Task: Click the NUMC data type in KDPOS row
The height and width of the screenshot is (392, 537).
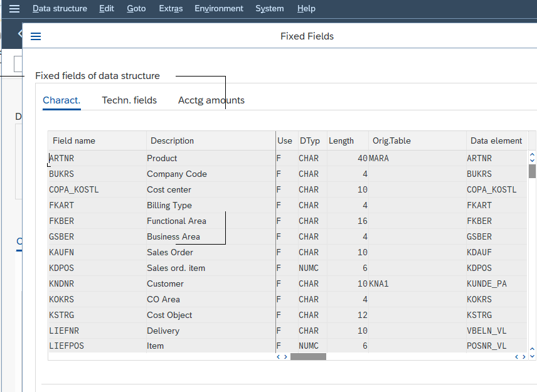Action: pyautogui.click(x=312, y=268)
